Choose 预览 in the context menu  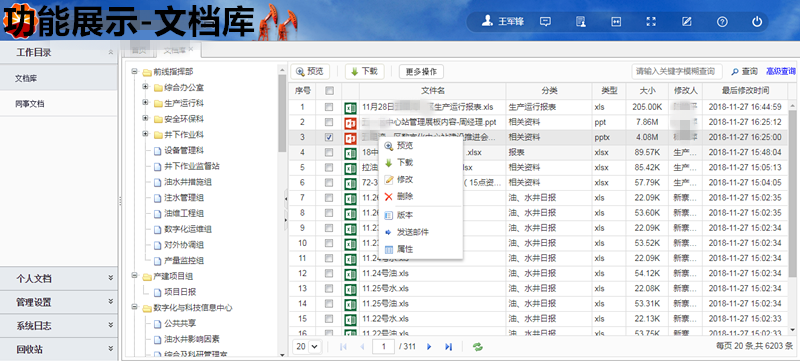click(x=420, y=146)
